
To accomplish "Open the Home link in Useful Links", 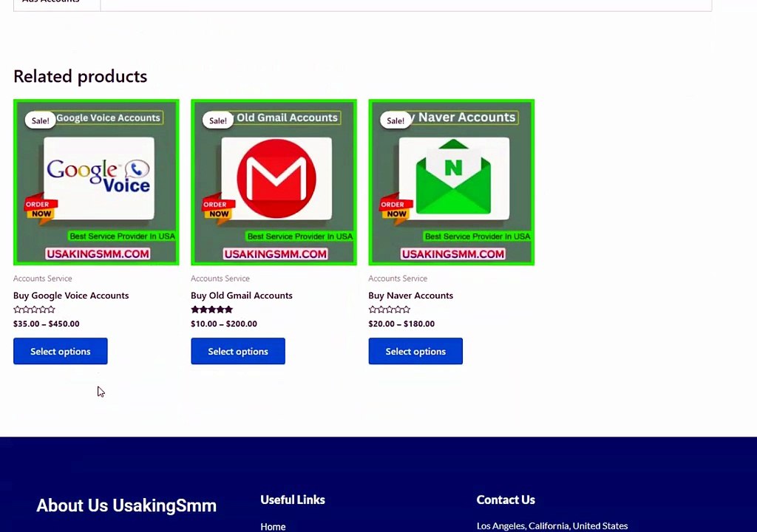I will tap(273, 527).
